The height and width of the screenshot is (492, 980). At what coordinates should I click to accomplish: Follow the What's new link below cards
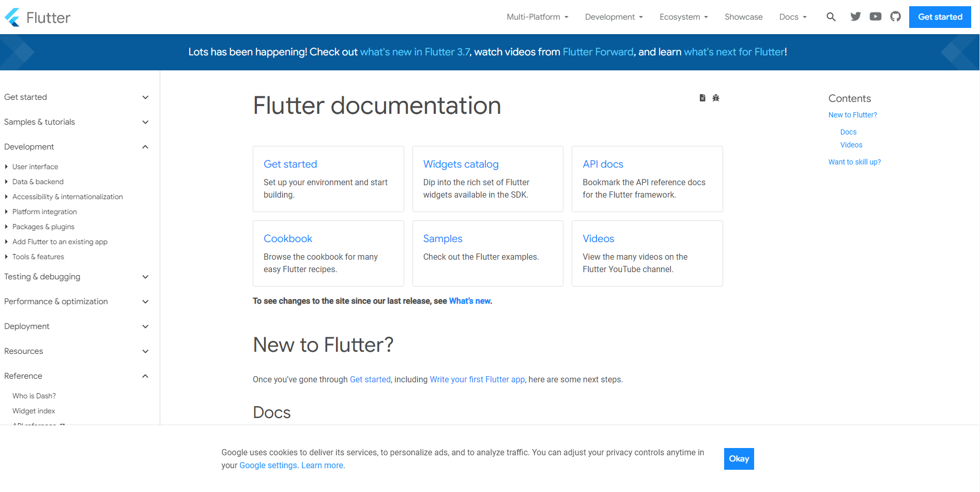(x=470, y=301)
